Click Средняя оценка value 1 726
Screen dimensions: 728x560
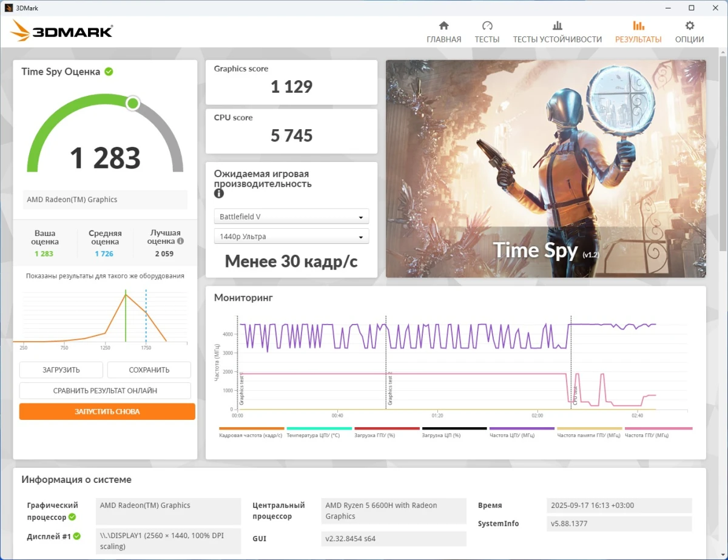(104, 254)
